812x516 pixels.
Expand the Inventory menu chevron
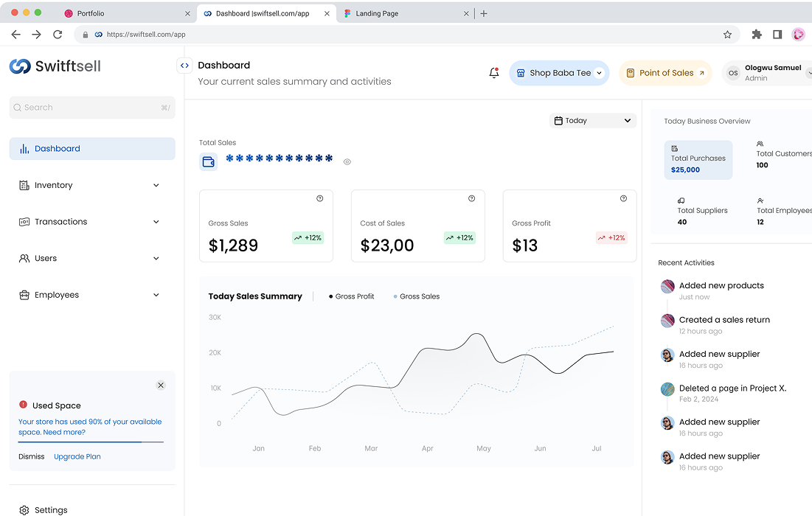click(156, 185)
